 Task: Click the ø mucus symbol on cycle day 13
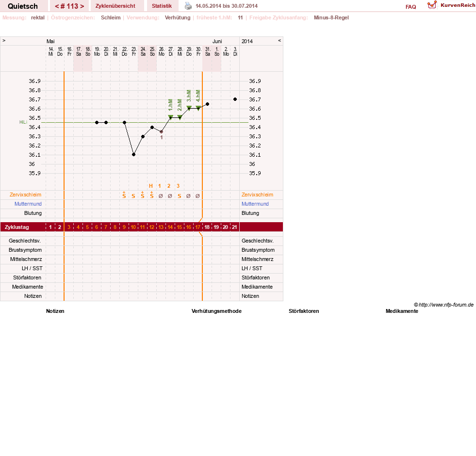[161, 196]
